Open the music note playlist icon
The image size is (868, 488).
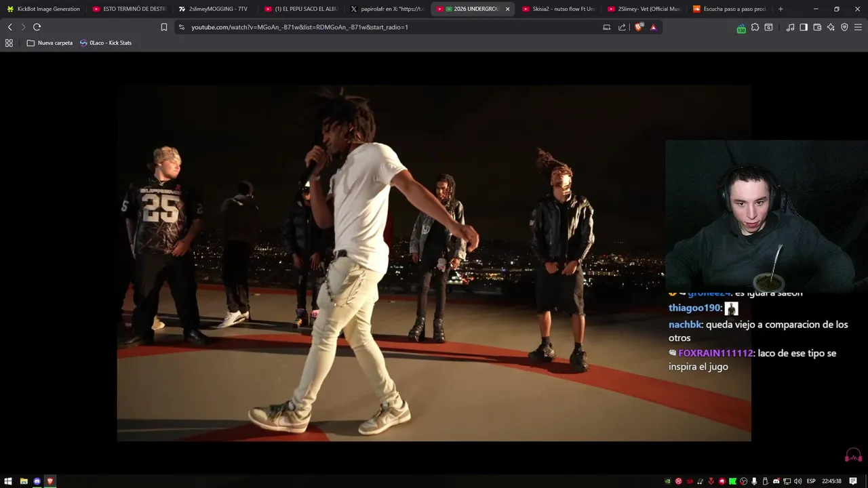(790, 27)
